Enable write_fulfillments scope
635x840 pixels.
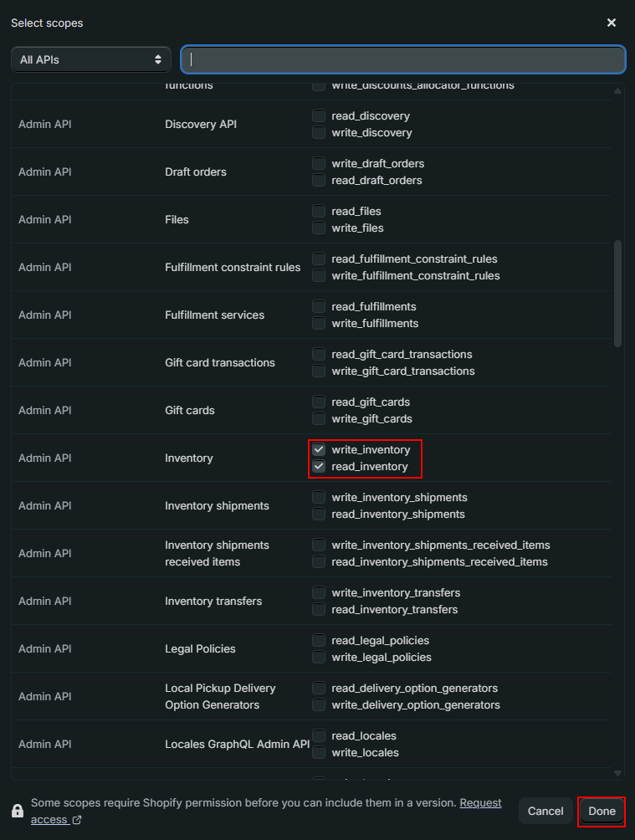[319, 324]
